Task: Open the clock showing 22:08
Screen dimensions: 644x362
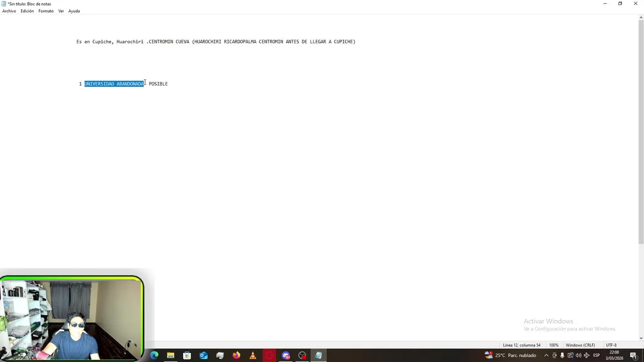Action: click(614, 355)
